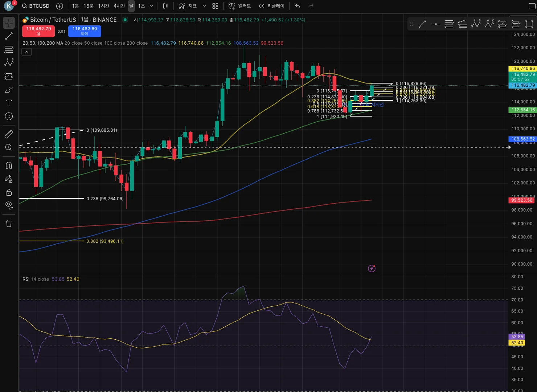This screenshot has width=537, height=392.
Task: Start bar replay with 리플레이 button
Action: (x=271, y=6)
